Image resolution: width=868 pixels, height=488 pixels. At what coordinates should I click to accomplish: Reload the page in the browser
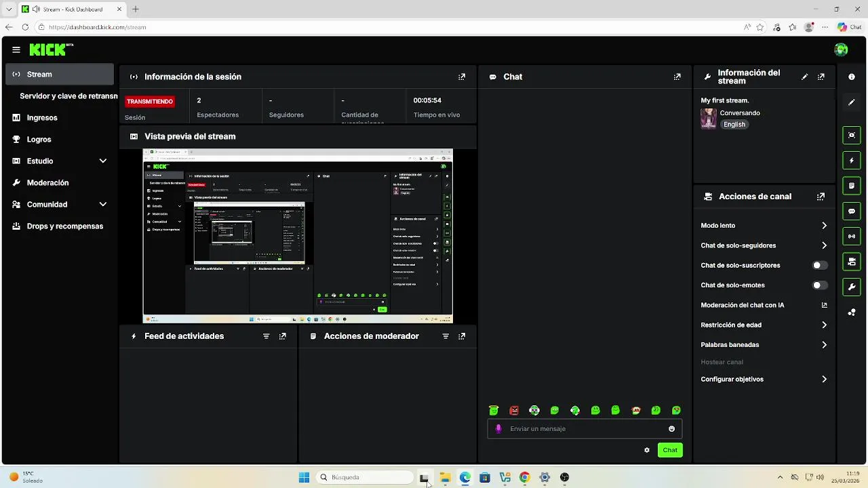click(x=25, y=27)
